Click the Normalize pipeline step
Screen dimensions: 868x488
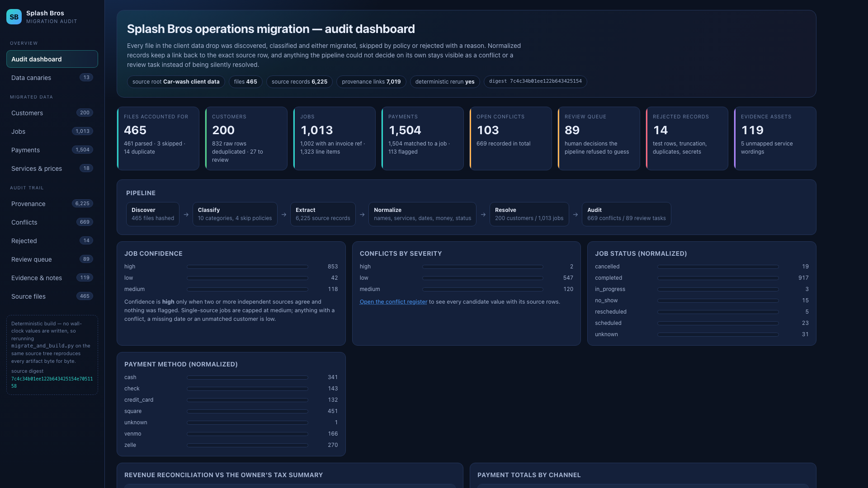tap(423, 214)
